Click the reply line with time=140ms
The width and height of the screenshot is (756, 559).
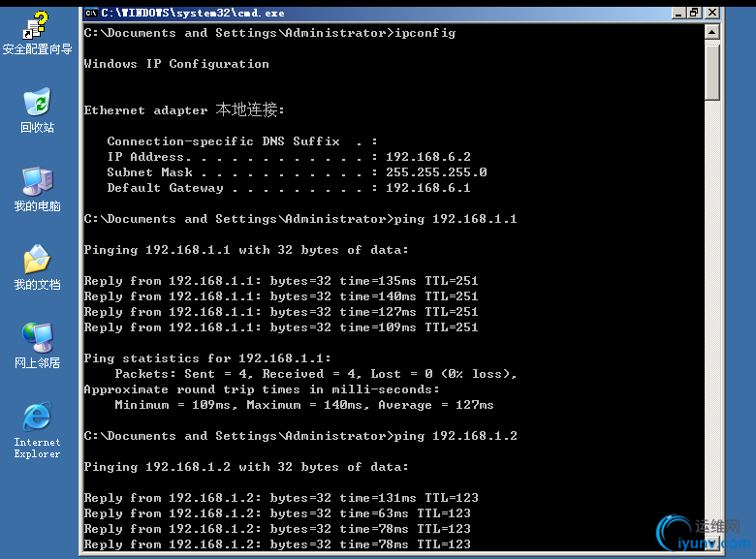[281, 295]
